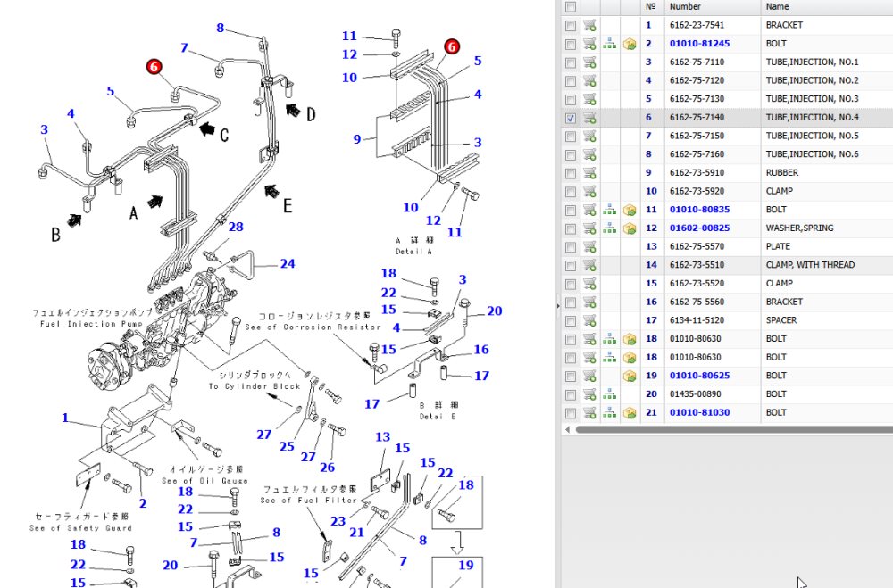Click cart icon for TUBE,INJECTION, NO.1
The image size is (893, 588).
[x=589, y=62]
